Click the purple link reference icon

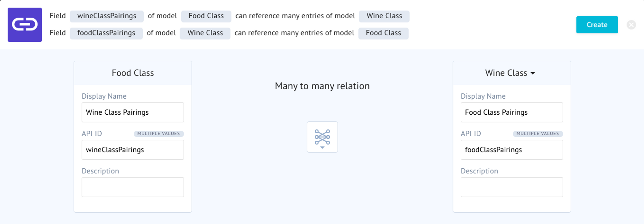(25, 25)
